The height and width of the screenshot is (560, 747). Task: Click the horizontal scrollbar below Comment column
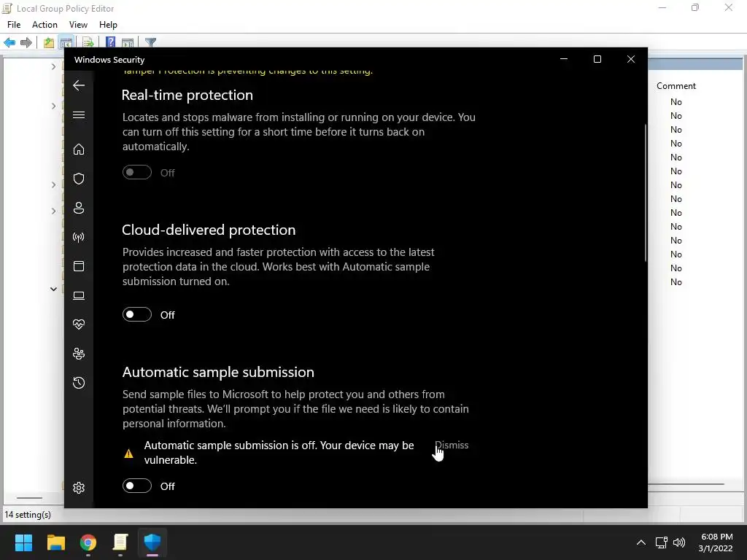click(x=686, y=484)
